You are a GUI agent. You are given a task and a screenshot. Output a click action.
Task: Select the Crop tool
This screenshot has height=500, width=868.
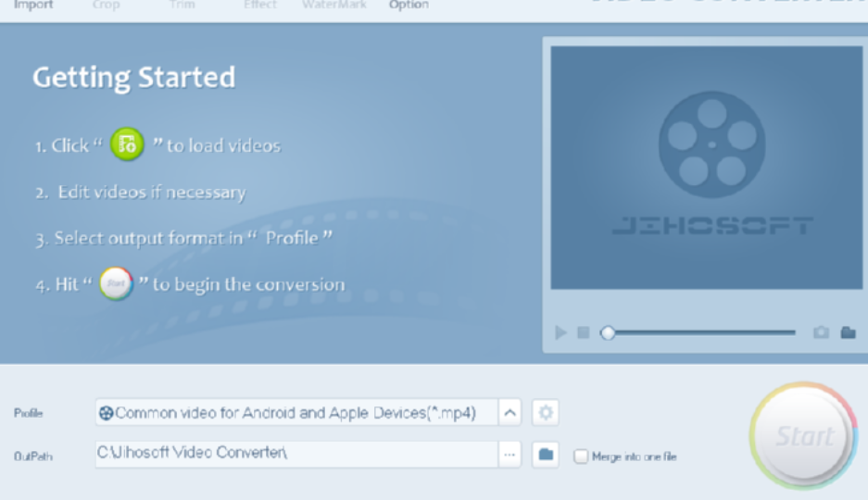point(106,5)
